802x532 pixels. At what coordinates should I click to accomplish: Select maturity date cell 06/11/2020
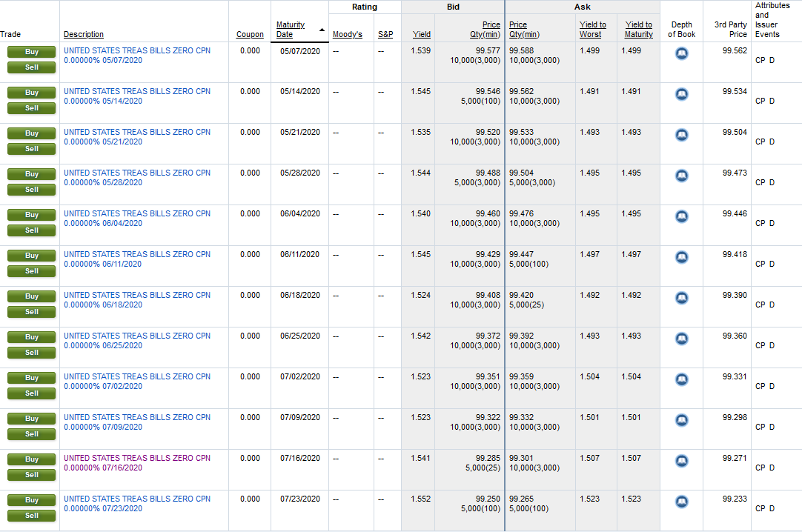(299, 254)
